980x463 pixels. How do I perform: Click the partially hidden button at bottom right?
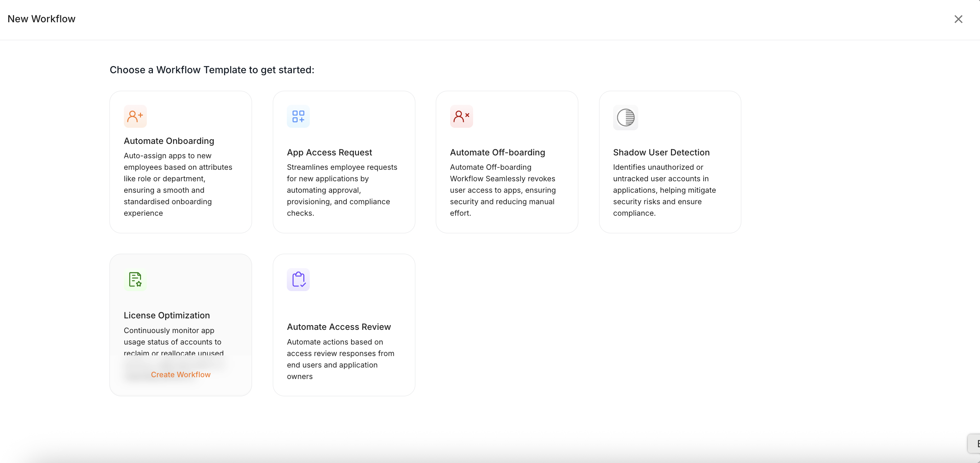974,443
